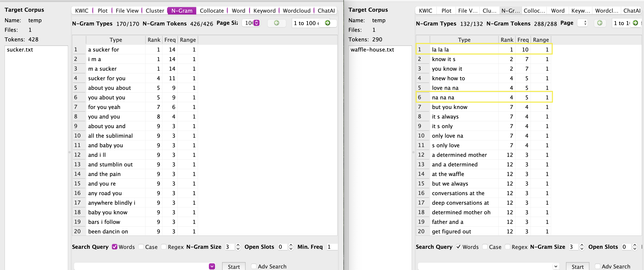Uncheck the Words checkbox in left window

[114, 247]
